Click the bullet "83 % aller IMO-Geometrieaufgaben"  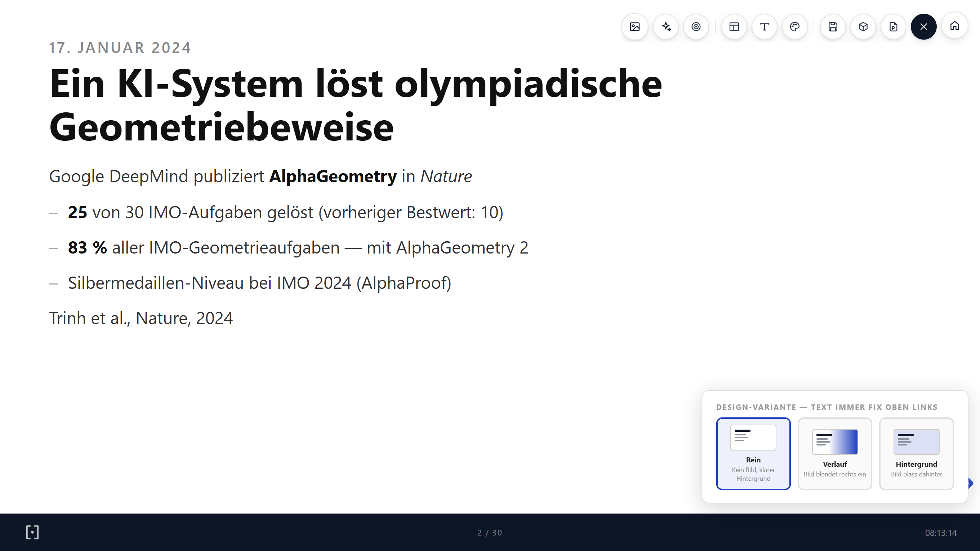(x=204, y=247)
